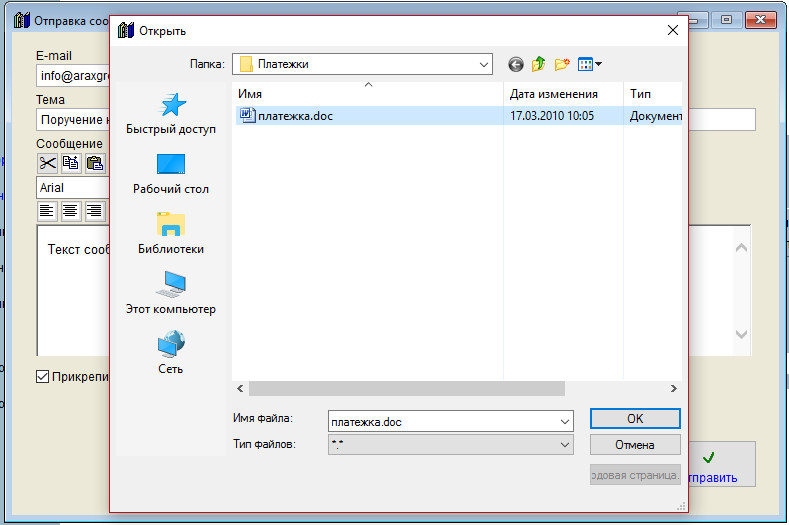
Task: Click the Go Back arrow icon in Open dialog
Action: coord(516,64)
